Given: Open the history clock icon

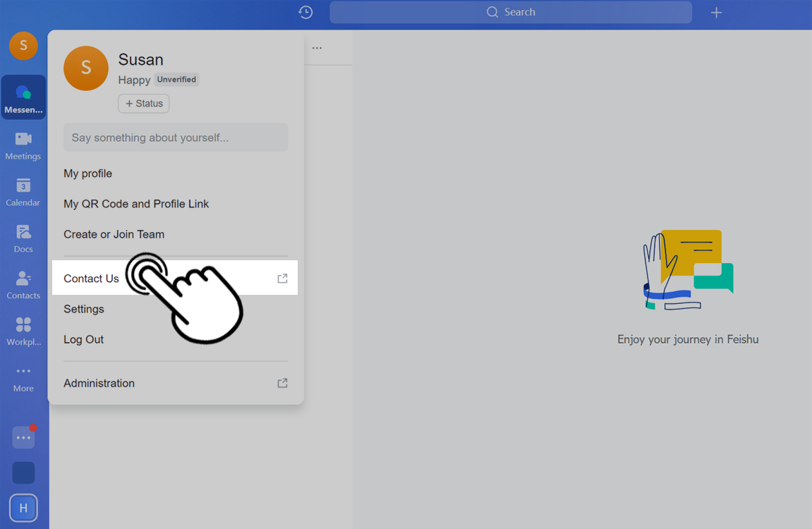Looking at the screenshot, I should (x=305, y=12).
